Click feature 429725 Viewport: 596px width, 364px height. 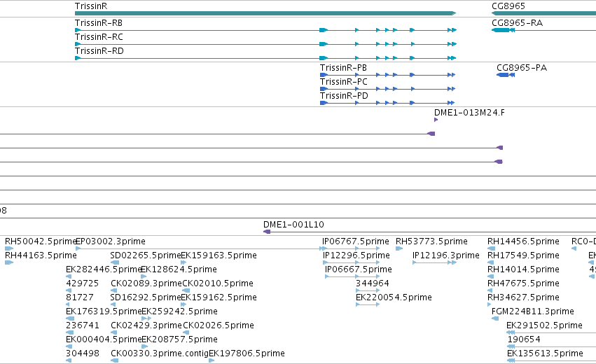pos(83,283)
